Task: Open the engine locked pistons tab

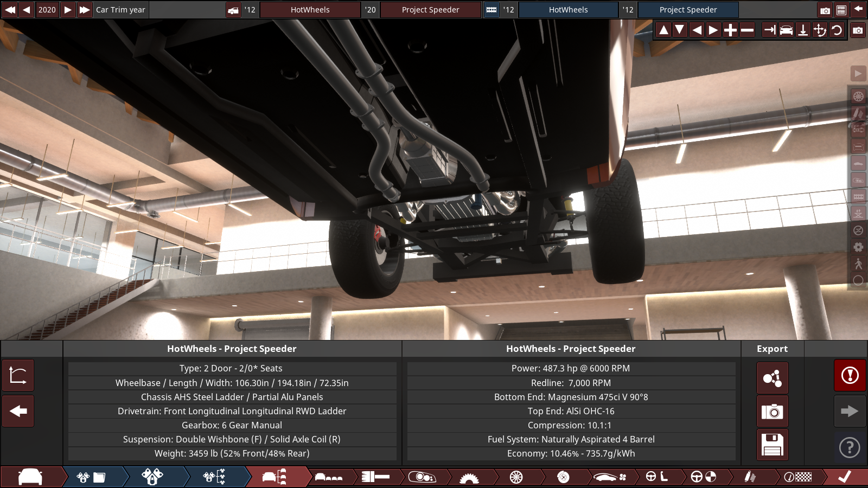Action: pyautogui.click(x=152, y=477)
